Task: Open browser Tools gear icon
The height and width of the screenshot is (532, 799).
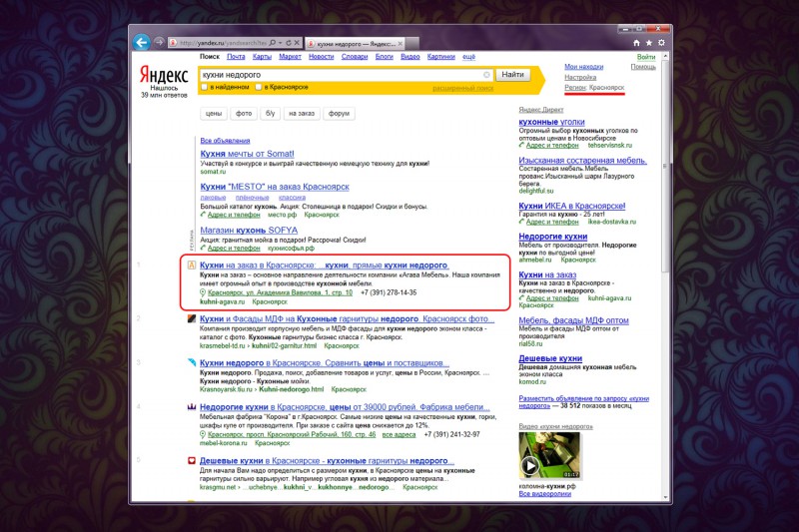Action: [661, 43]
